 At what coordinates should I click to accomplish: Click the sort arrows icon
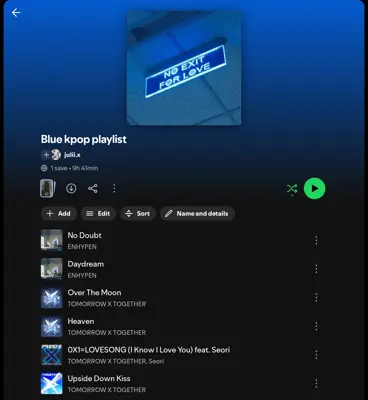129,214
